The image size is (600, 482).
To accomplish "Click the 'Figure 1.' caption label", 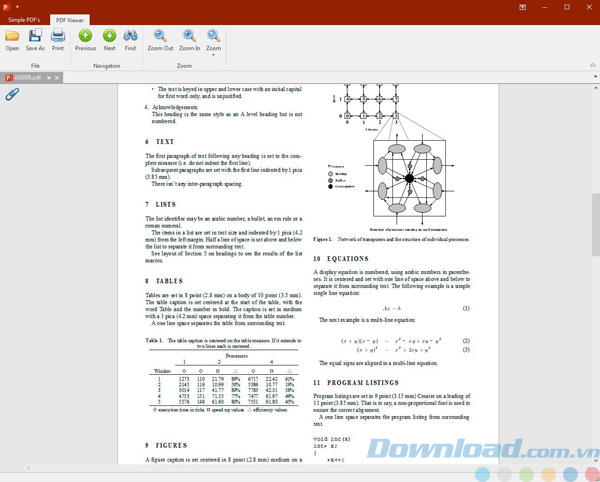I will (x=323, y=239).
